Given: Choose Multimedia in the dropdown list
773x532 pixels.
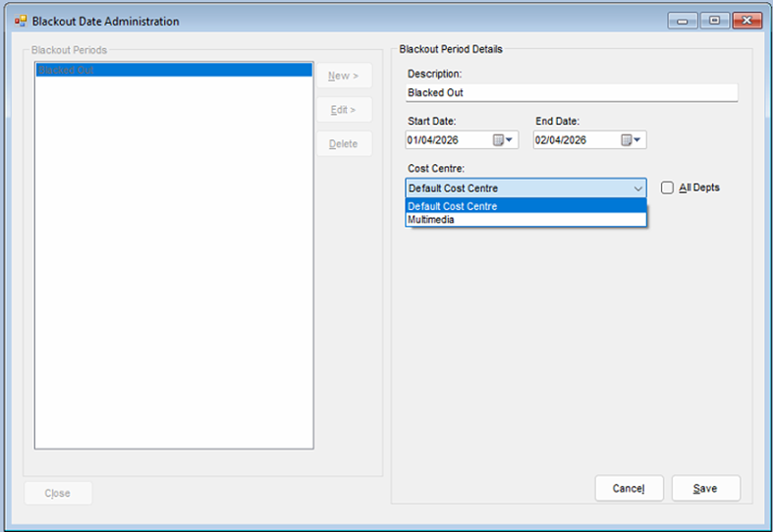Looking at the screenshot, I should [525, 220].
